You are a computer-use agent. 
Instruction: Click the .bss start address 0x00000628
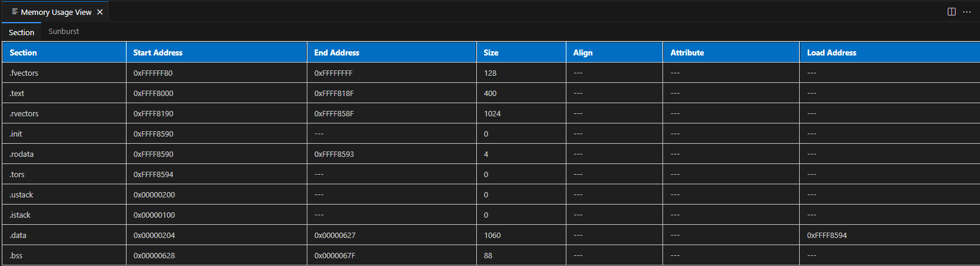click(154, 255)
